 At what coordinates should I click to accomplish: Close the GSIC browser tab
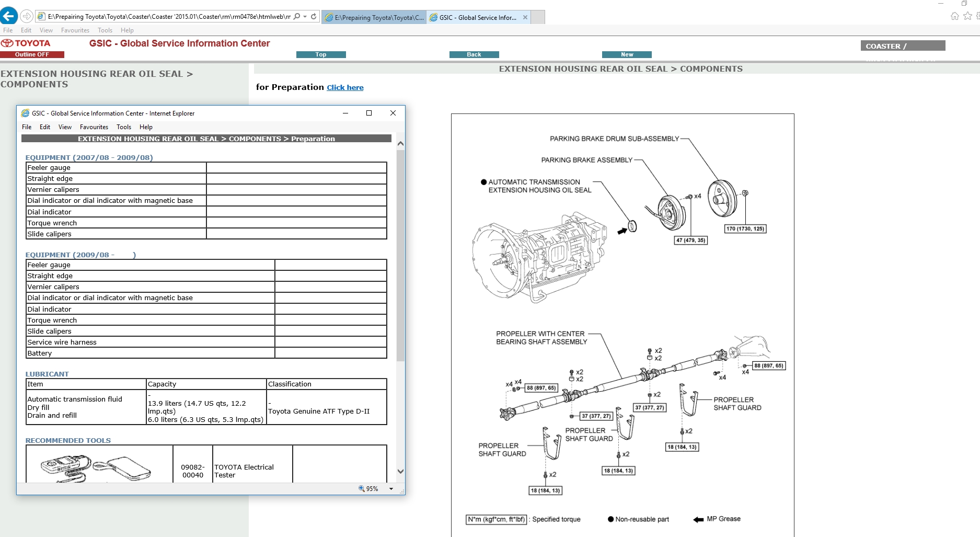(525, 17)
